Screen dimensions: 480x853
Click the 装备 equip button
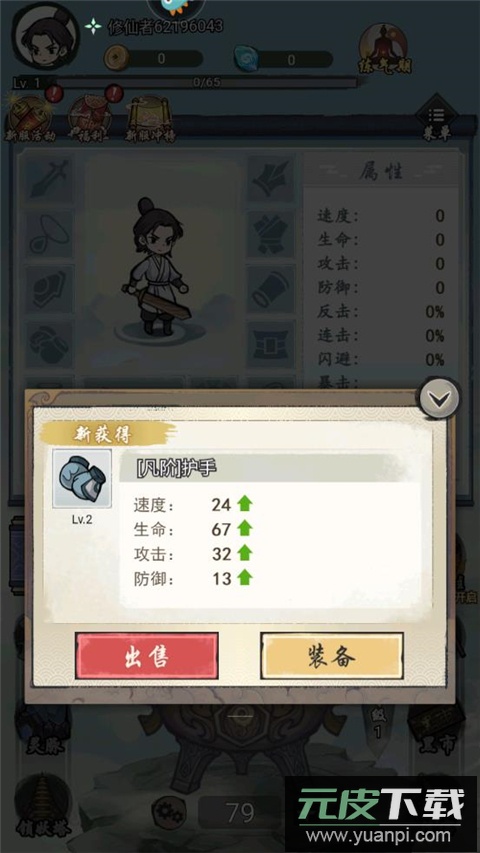(x=332, y=656)
